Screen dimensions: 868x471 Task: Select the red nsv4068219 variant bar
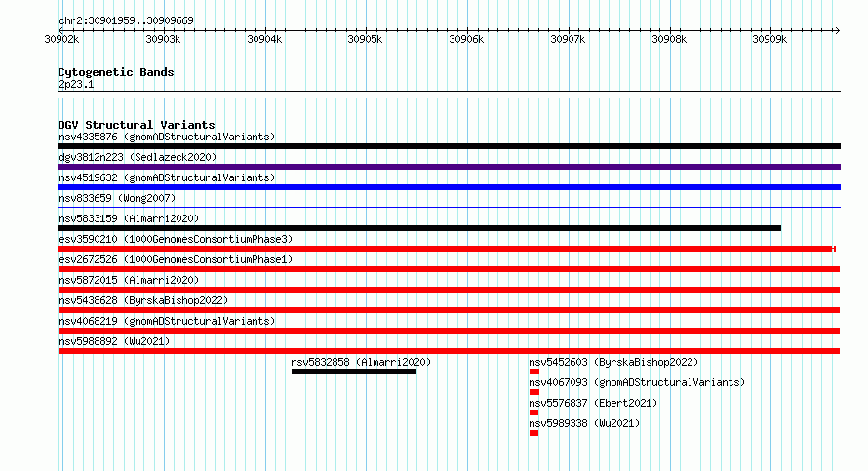pyautogui.click(x=449, y=331)
